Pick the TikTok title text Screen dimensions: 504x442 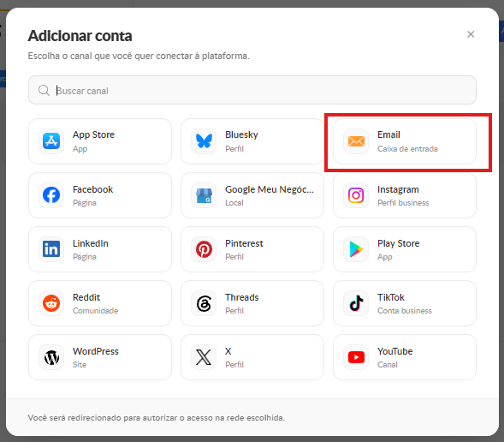[391, 297]
